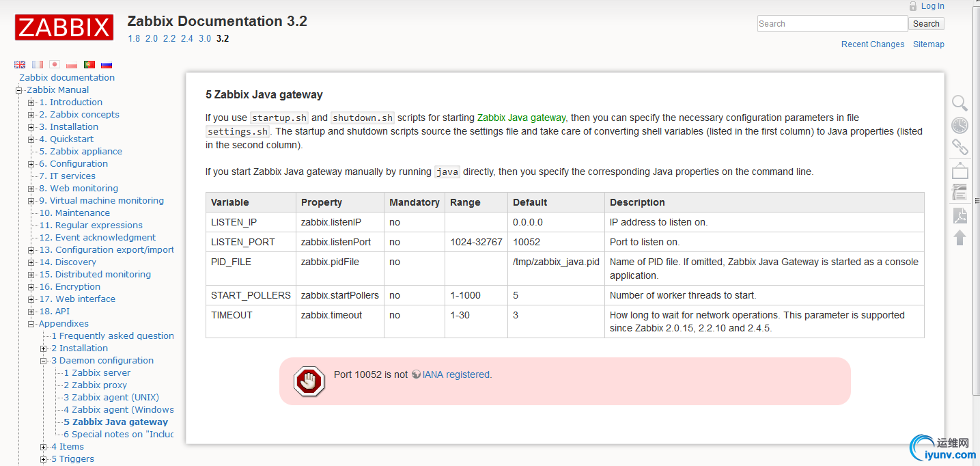Click the 1024-32767 range cell
The image size is (980, 466).
coord(476,242)
